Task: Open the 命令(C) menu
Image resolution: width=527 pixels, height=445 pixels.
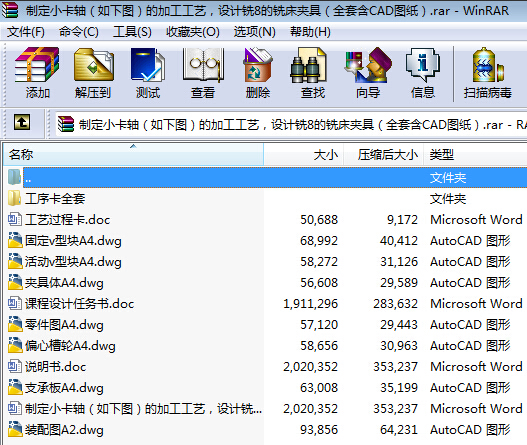Action: click(x=79, y=32)
